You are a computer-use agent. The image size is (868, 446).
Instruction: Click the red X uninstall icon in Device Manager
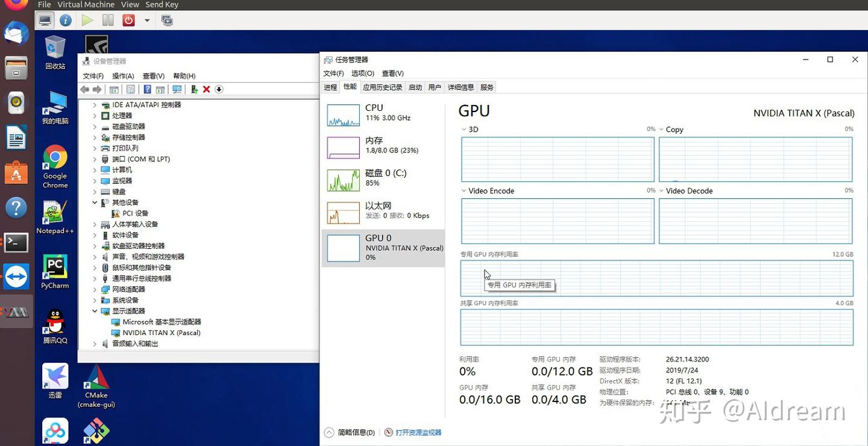coord(206,89)
